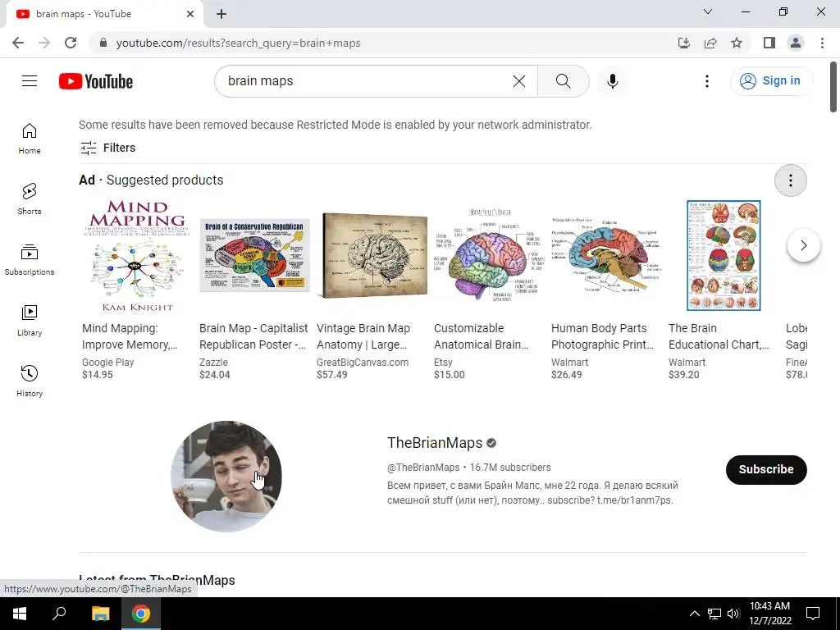Start voice search with microphone icon

click(x=612, y=81)
